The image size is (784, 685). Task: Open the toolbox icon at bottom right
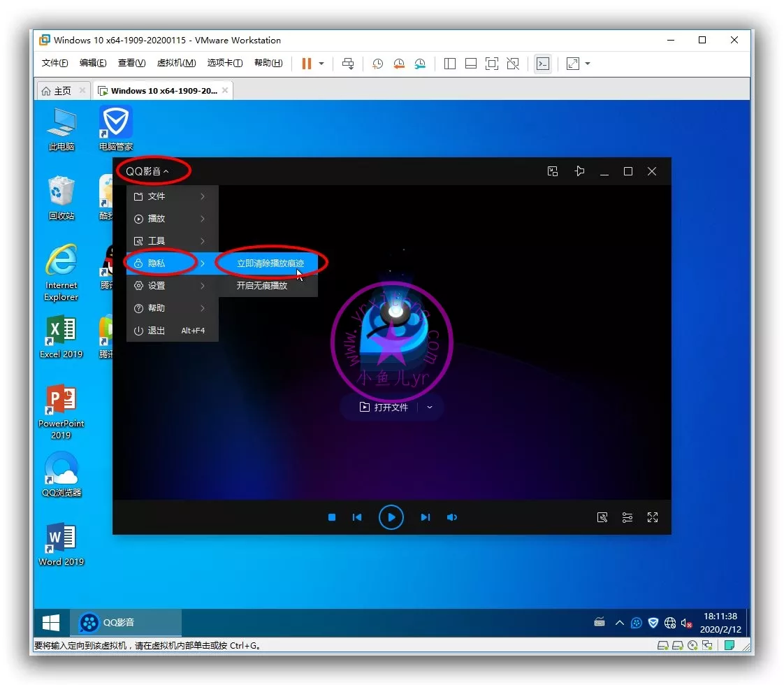(x=602, y=517)
